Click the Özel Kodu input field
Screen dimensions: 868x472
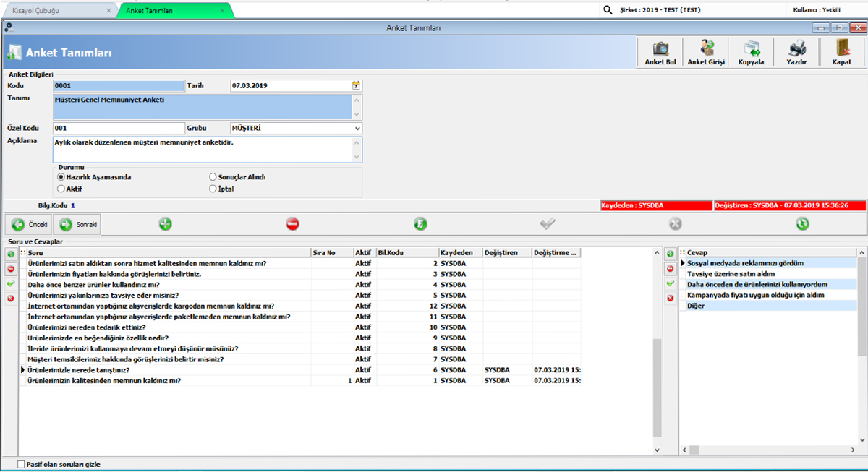[119, 129]
